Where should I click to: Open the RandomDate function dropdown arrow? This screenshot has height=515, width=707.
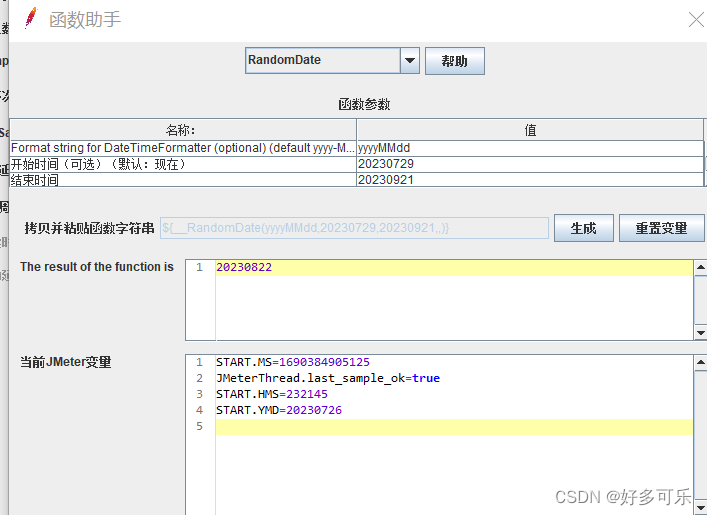409,60
